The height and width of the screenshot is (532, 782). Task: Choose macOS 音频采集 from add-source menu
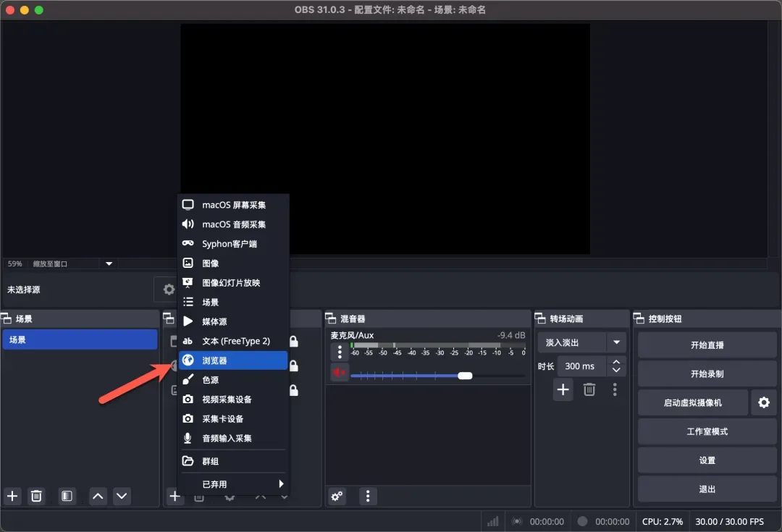tap(233, 224)
